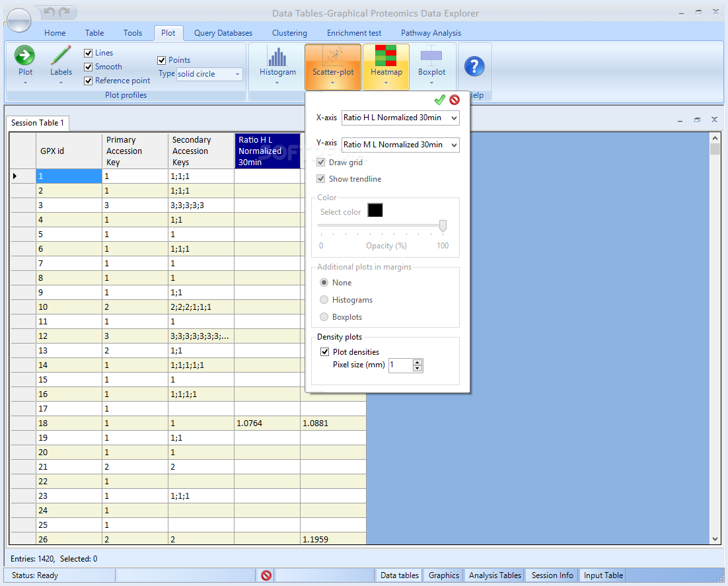Open the Enrichment test tab

click(354, 33)
